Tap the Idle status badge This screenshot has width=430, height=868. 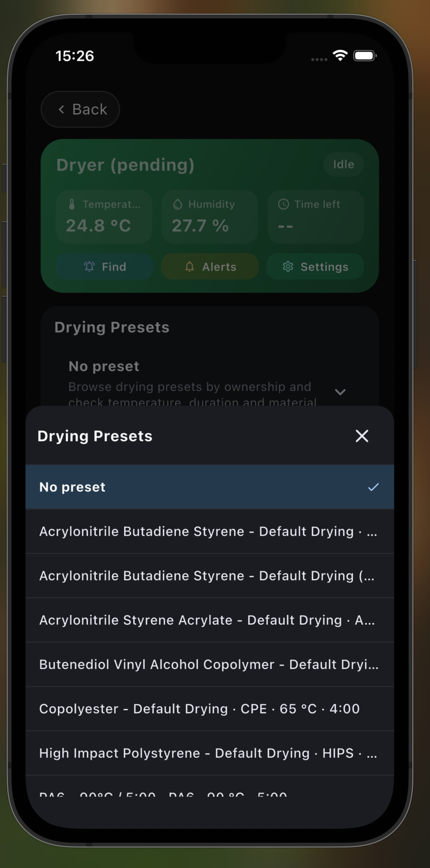[343, 165]
